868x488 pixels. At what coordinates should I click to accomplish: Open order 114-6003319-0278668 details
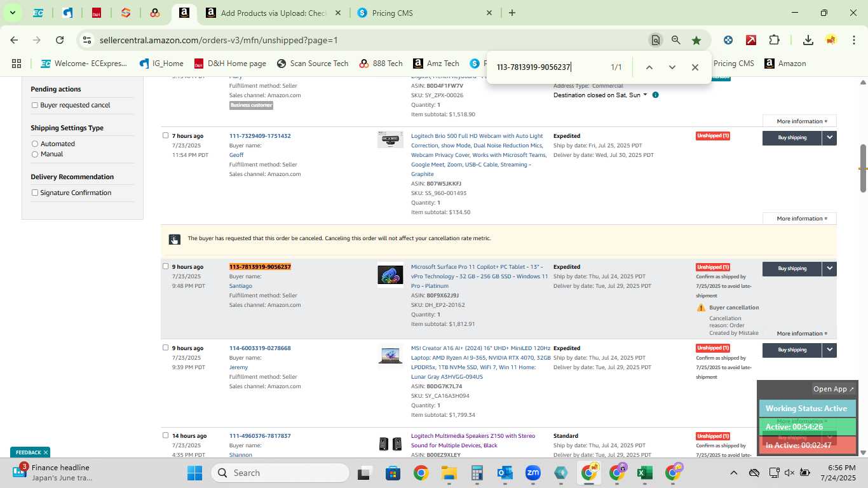pos(260,348)
